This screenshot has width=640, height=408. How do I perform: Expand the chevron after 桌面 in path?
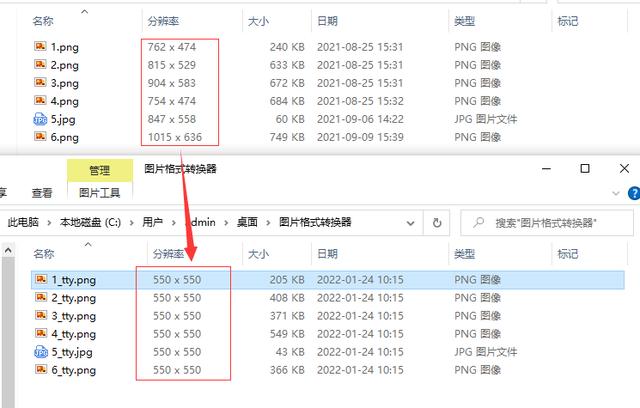coord(269,223)
